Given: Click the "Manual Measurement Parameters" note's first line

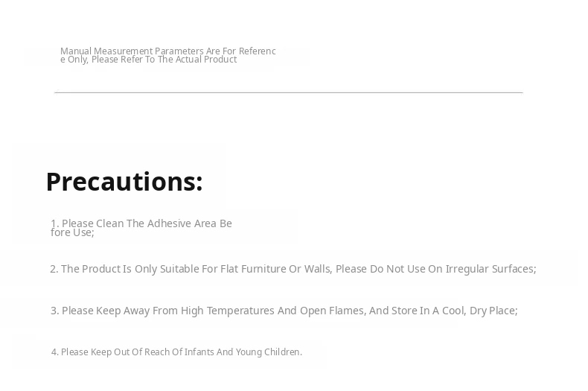Looking at the screenshot, I should (167, 51).
